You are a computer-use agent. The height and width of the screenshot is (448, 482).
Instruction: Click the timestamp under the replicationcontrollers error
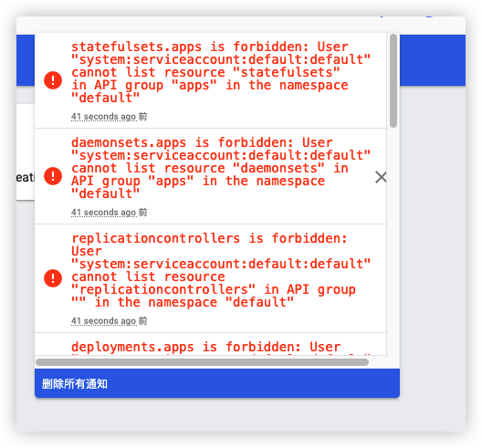(110, 321)
